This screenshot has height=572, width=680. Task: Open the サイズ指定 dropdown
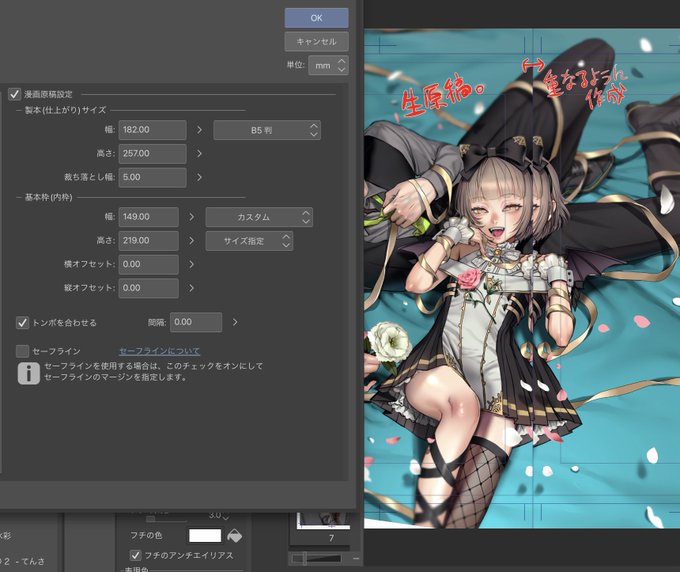coord(249,241)
